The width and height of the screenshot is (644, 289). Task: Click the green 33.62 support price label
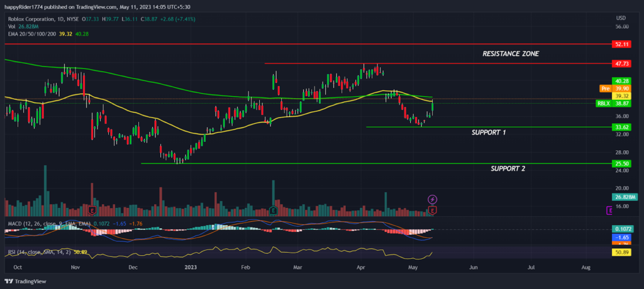coord(621,128)
